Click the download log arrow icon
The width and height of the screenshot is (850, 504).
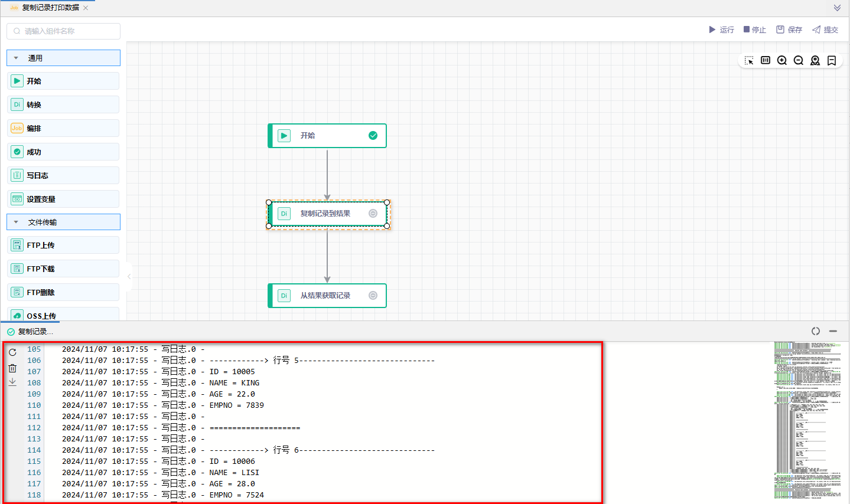pos(12,382)
